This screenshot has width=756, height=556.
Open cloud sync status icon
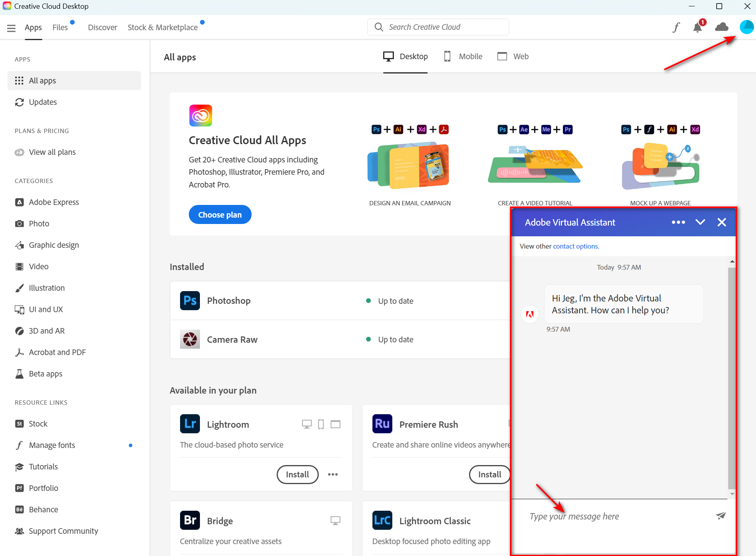(722, 27)
